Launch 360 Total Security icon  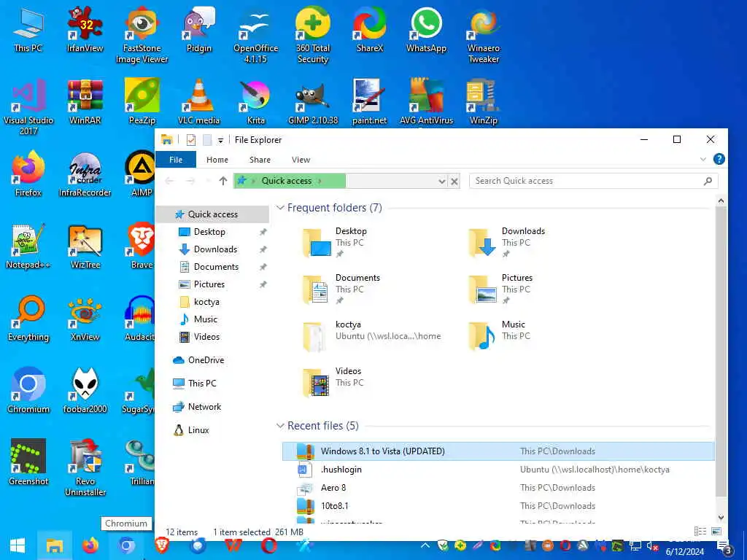(x=312, y=35)
